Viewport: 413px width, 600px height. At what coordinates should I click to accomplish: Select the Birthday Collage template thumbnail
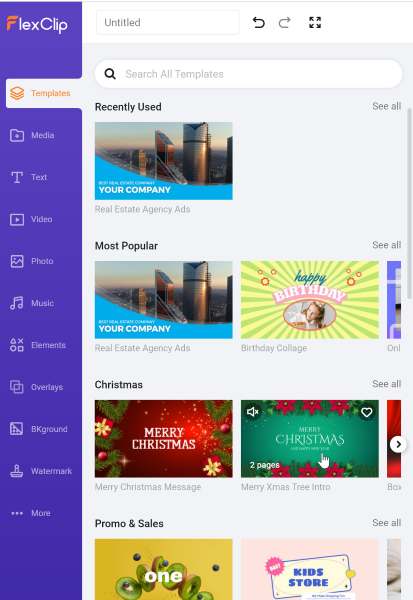tap(310, 300)
